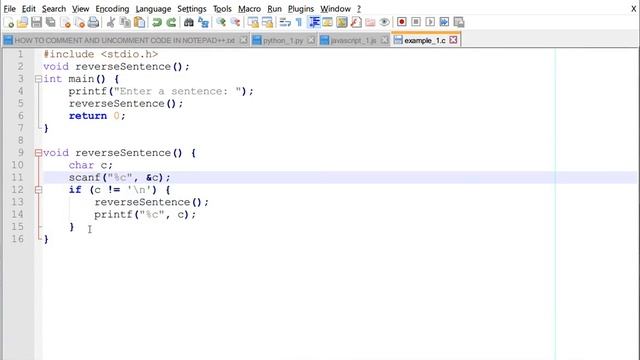Open the ? help menu

click(359, 9)
